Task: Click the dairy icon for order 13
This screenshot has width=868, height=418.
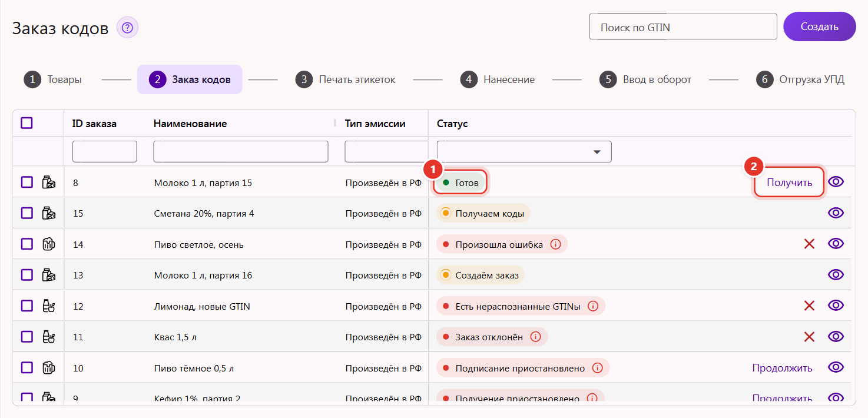Action: [49, 274]
